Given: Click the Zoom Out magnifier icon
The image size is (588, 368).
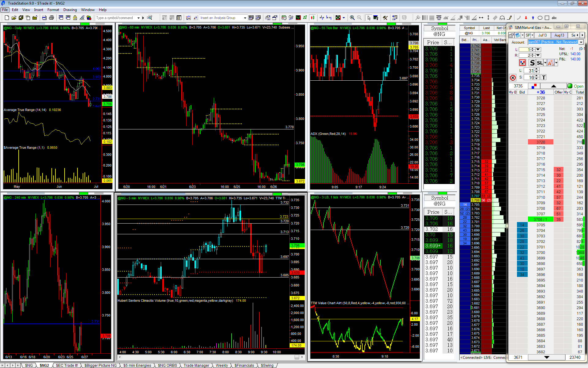Looking at the screenshot, I should click(359, 18).
